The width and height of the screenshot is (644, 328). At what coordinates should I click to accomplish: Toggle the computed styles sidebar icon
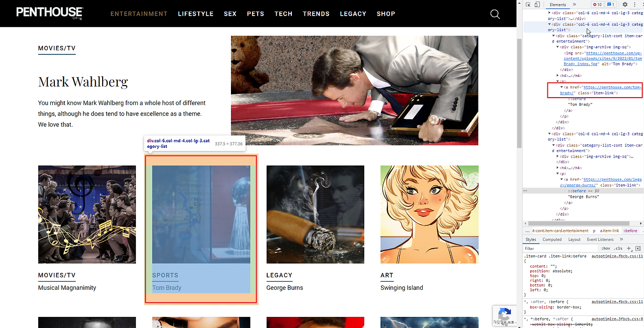[x=638, y=249]
